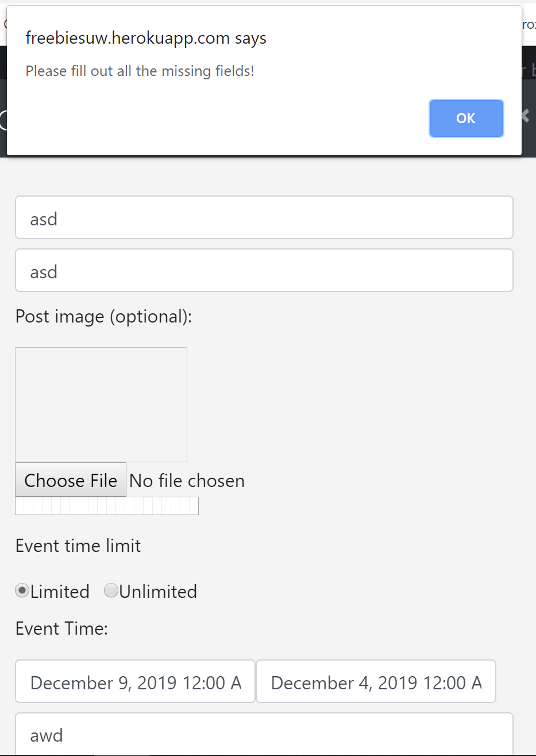This screenshot has width=536, height=756.
Task: Select the Limited radio button
Action: [x=21, y=590]
